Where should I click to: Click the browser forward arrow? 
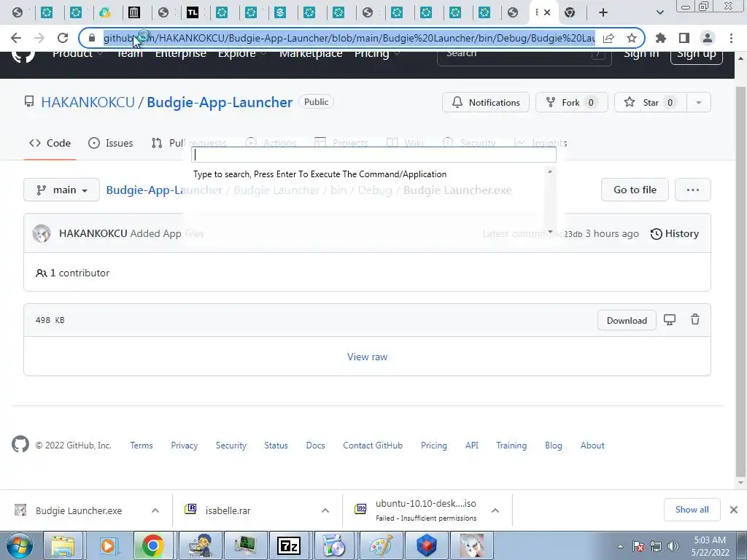(39, 38)
